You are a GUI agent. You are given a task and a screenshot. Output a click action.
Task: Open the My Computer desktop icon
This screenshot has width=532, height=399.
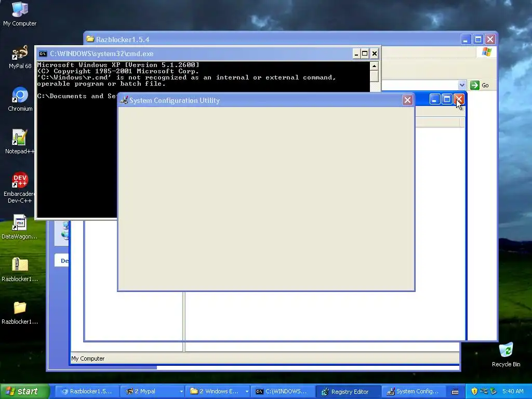click(x=20, y=14)
